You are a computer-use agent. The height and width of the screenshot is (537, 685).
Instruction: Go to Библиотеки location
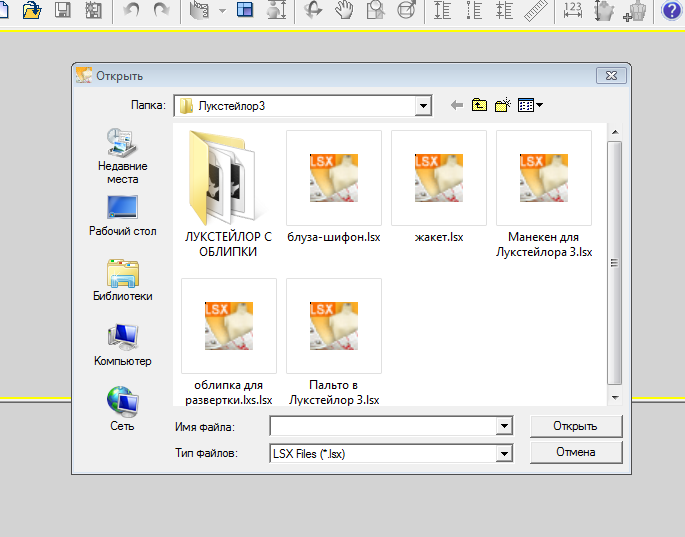pos(122,280)
